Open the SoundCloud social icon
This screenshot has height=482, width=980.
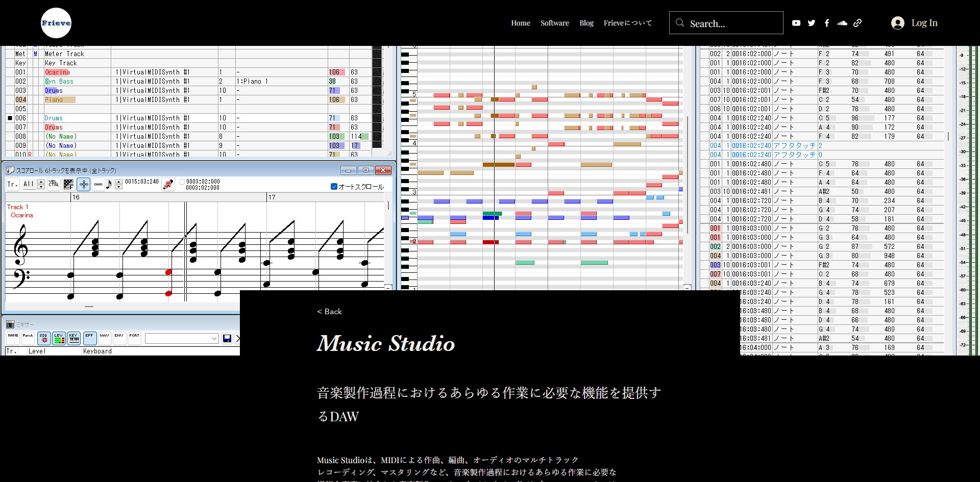click(842, 23)
